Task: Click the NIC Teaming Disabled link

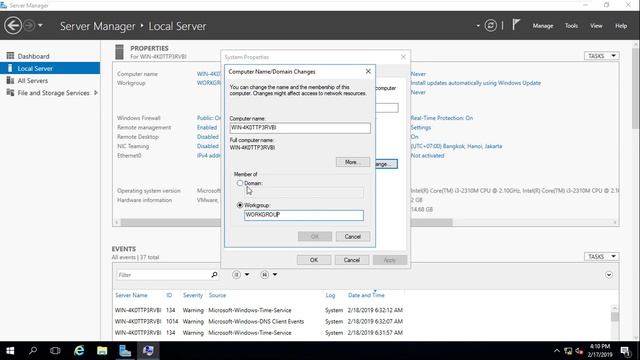Action: pyautogui.click(x=208, y=146)
